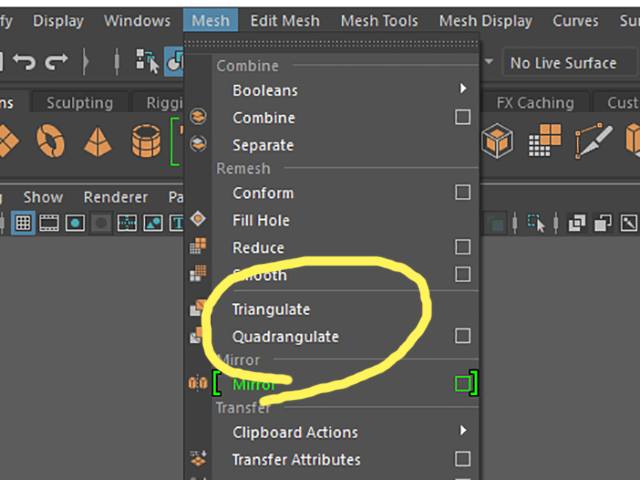The height and width of the screenshot is (480, 640).
Task: Click the Redo arrow icon
Action: click(x=56, y=62)
